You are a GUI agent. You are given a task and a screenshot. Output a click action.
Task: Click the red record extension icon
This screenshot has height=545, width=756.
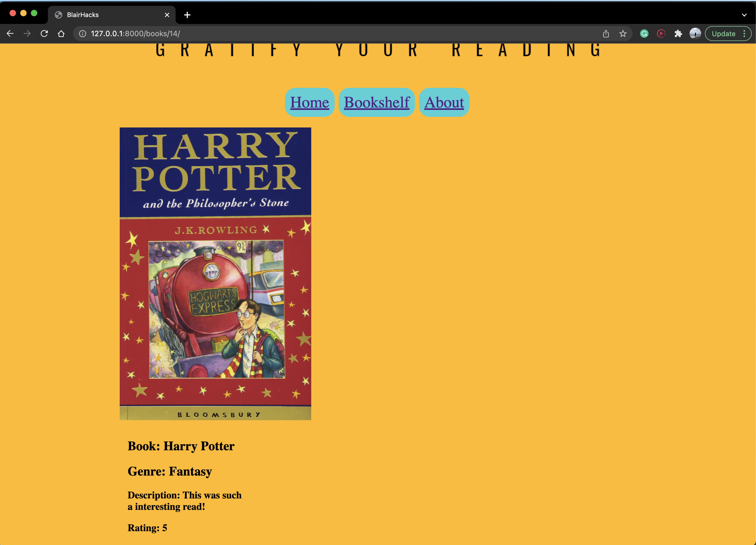[x=661, y=34]
